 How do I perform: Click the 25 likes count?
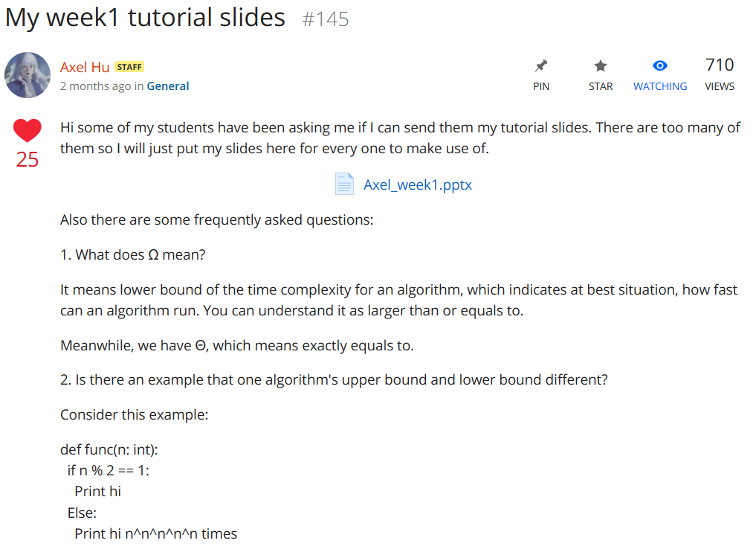click(x=27, y=159)
